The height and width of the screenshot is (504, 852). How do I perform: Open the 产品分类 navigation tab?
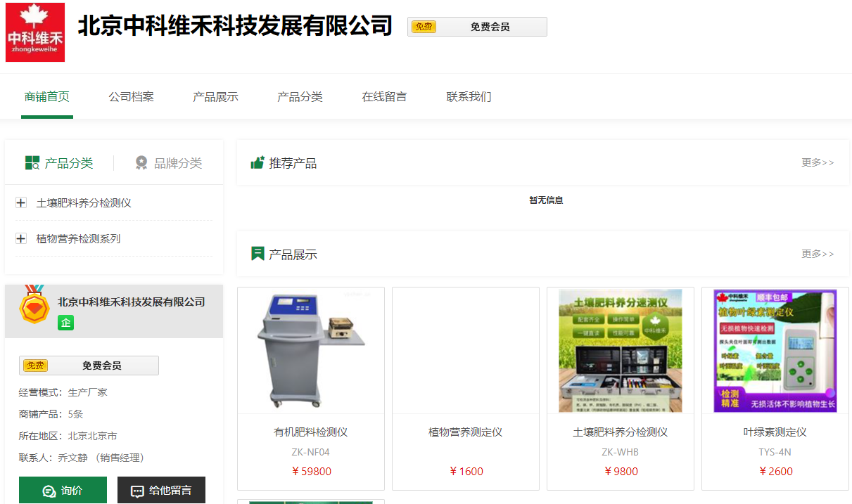(300, 97)
